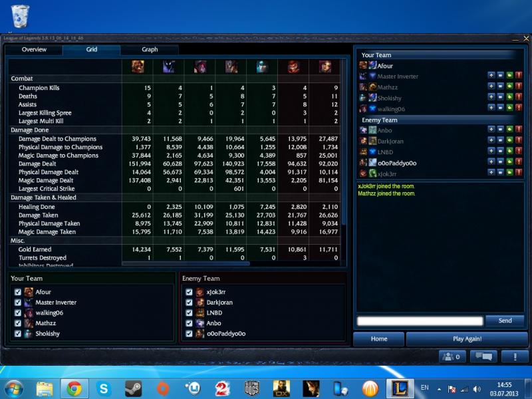Image resolution: width=532 pixels, height=399 pixels.
Task: Uncheck the o0oPaddyo0o checkbox
Action: pyautogui.click(x=189, y=334)
